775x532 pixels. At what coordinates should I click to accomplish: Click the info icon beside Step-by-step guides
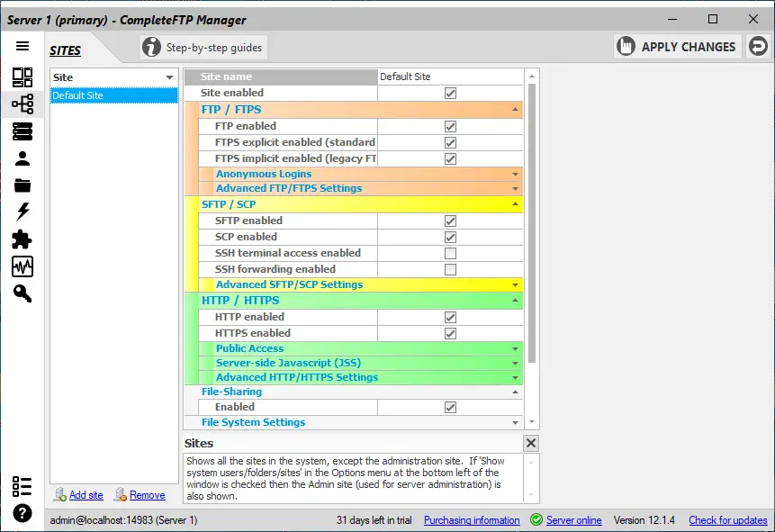[x=152, y=48]
